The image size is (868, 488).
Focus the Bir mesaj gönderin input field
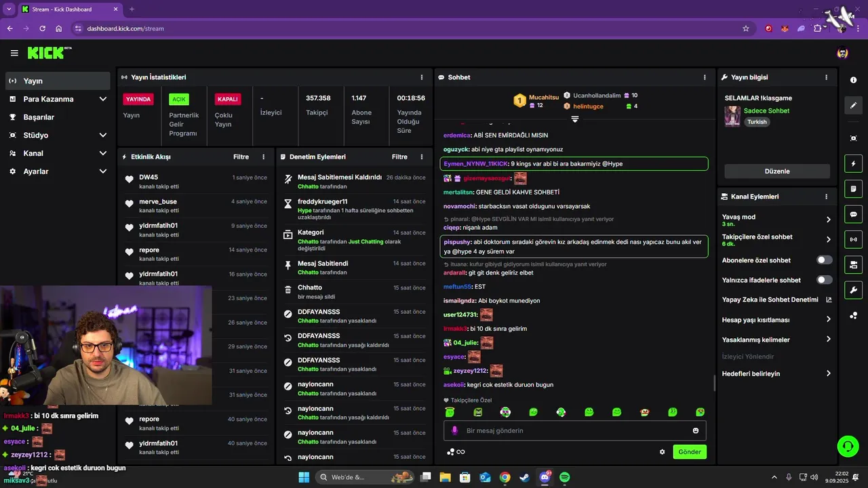point(574,430)
